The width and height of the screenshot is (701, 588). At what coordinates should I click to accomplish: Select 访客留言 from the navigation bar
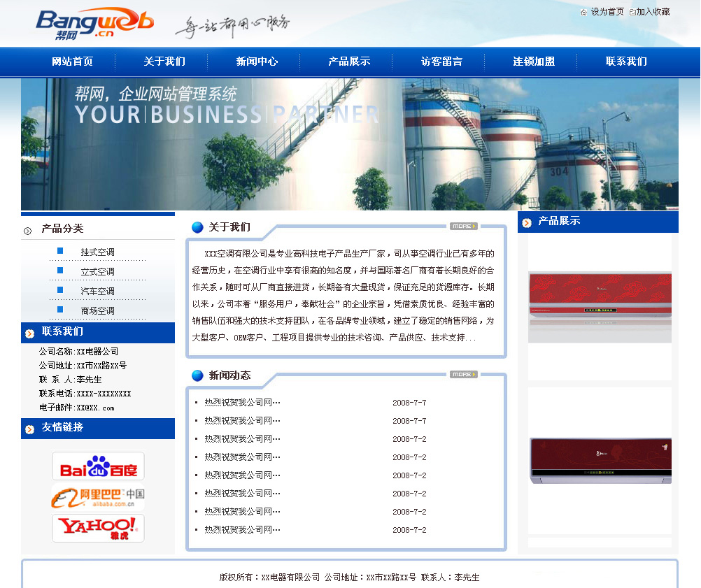tap(441, 62)
